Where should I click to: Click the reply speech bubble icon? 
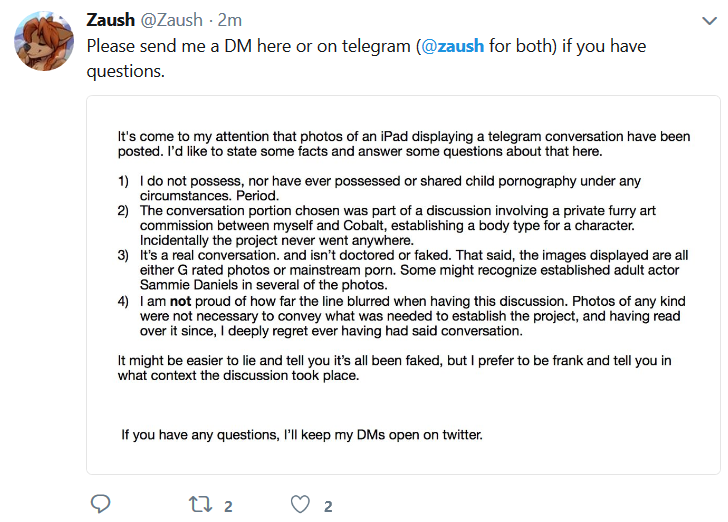coord(100,504)
